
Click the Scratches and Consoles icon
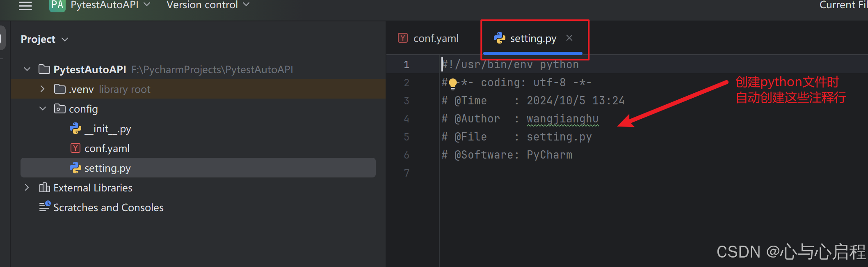click(x=45, y=206)
